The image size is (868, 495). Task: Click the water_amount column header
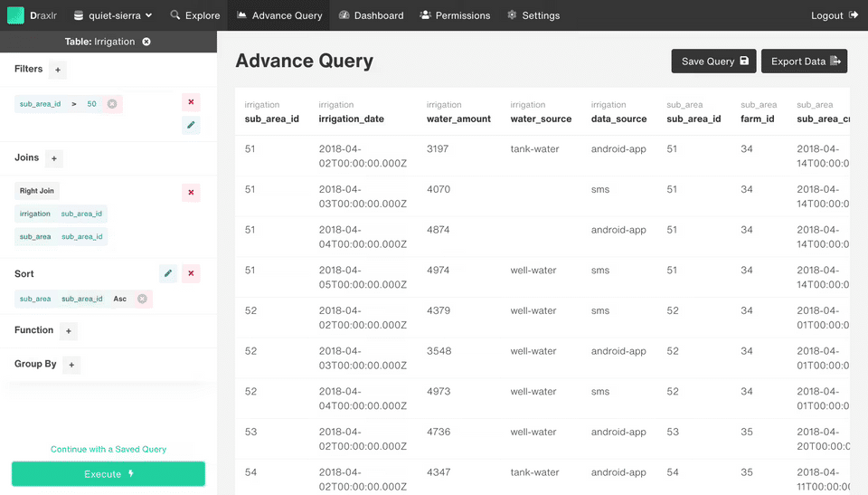[x=458, y=119]
